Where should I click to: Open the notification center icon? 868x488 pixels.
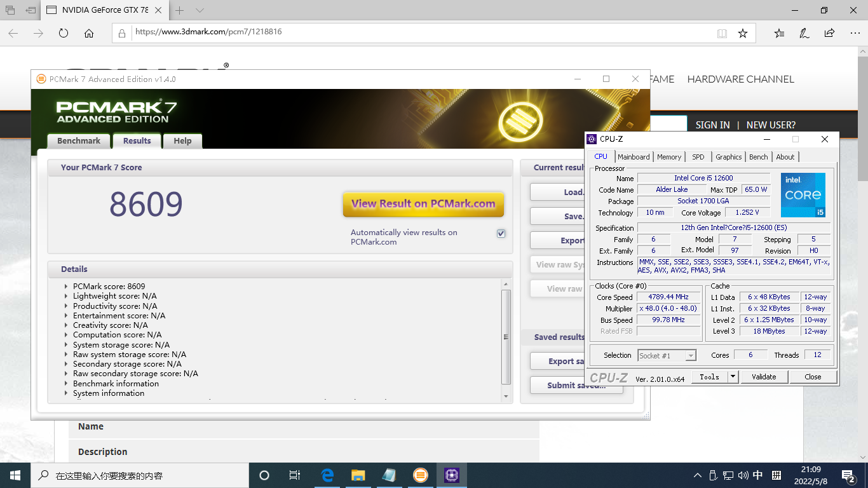(x=848, y=475)
